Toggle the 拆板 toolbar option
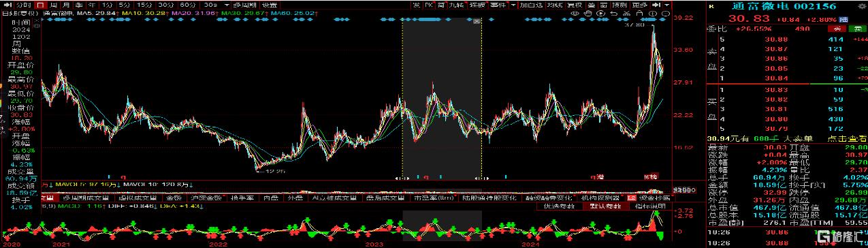 478,5
